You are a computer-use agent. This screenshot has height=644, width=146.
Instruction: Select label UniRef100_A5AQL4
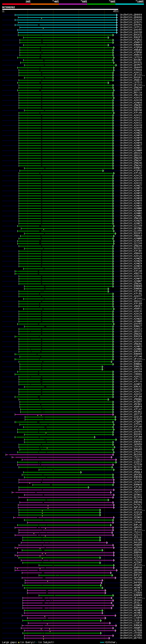click(131, 472)
